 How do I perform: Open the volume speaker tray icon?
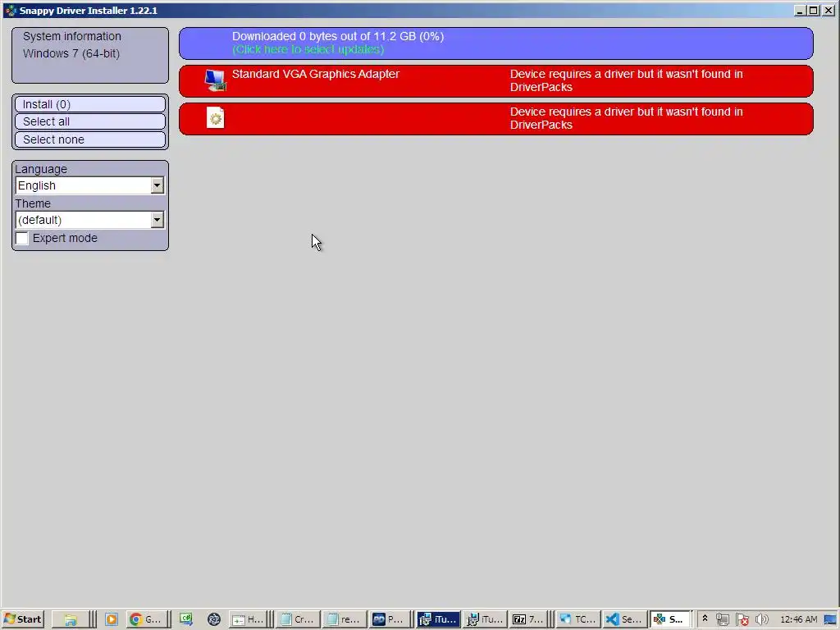[761, 619]
